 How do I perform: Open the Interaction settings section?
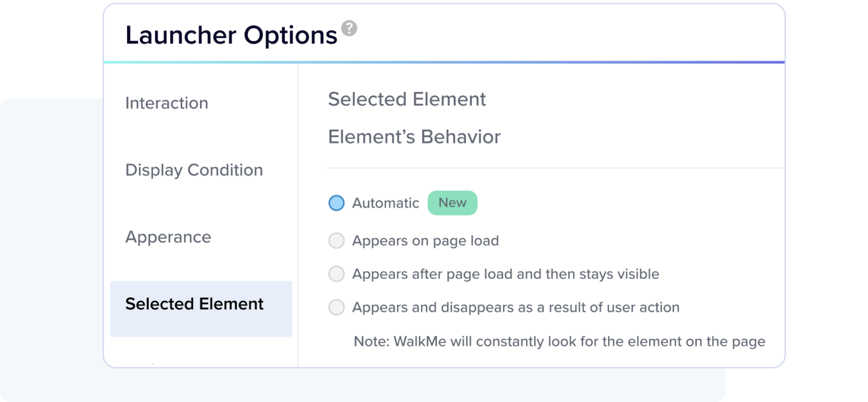pos(167,103)
